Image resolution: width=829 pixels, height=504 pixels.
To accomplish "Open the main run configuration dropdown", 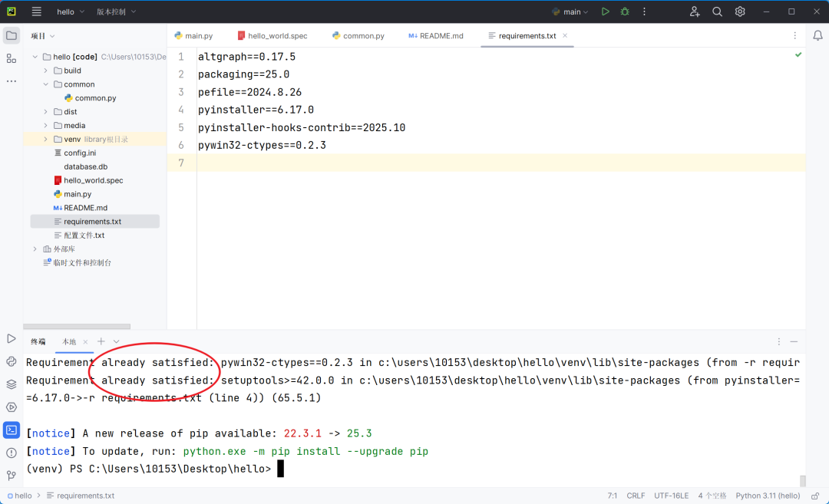I will [570, 12].
